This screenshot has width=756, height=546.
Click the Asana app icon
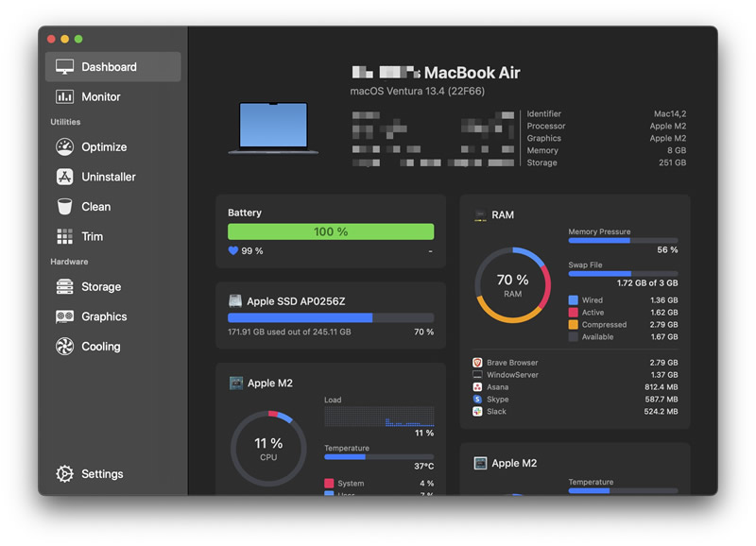[x=477, y=387]
